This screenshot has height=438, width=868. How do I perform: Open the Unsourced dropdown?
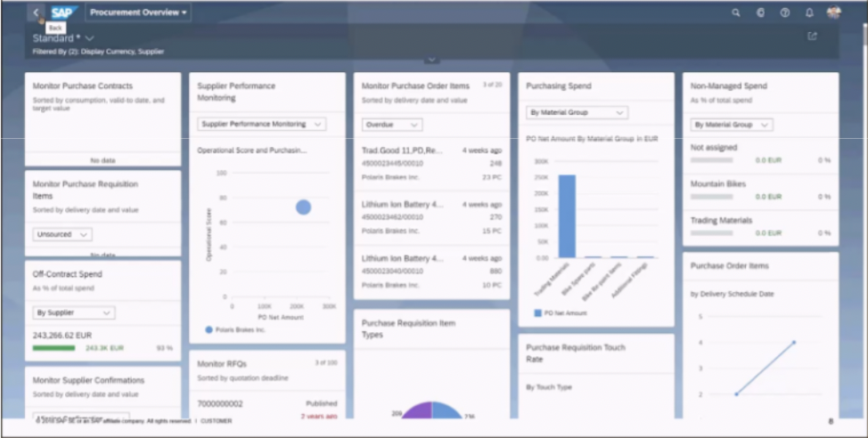coord(62,234)
